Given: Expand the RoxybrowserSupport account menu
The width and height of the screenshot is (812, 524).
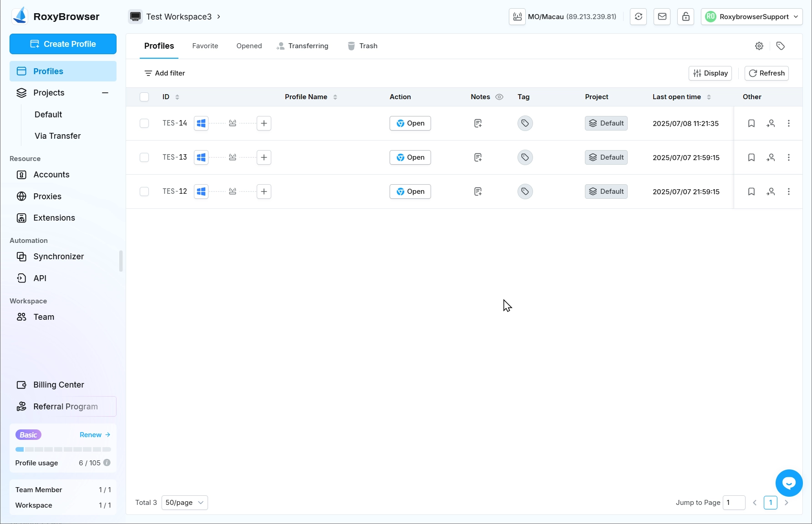Looking at the screenshot, I should point(751,17).
